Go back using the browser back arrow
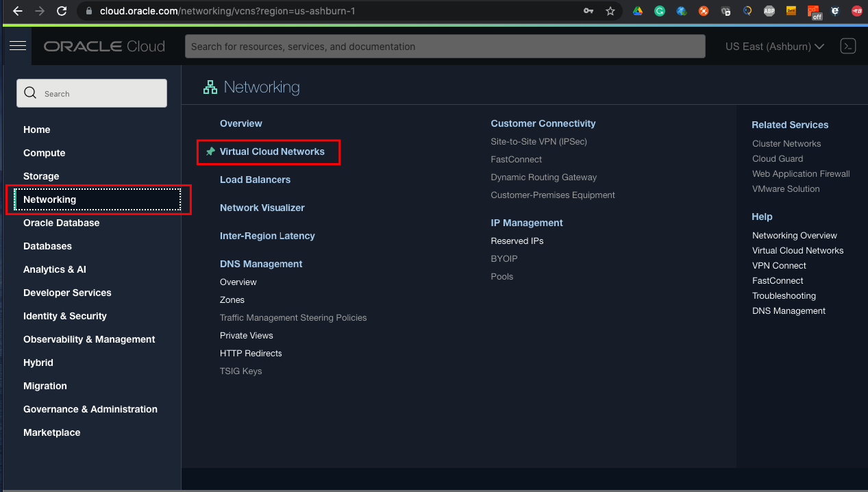Image resolution: width=868 pixels, height=492 pixels. pyautogui.click(x=18, y=11)
